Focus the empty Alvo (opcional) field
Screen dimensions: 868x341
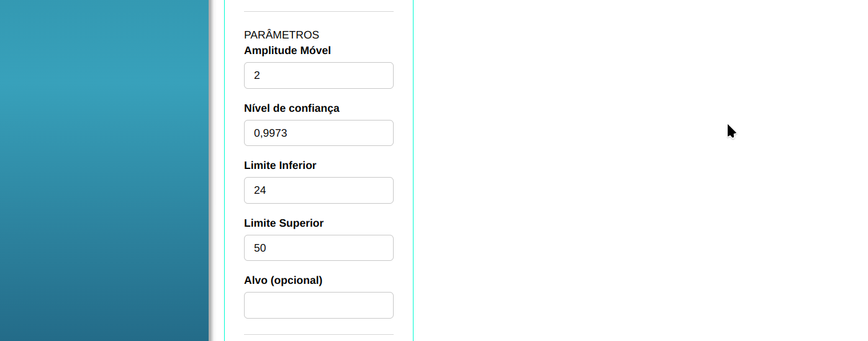[319, 306]
